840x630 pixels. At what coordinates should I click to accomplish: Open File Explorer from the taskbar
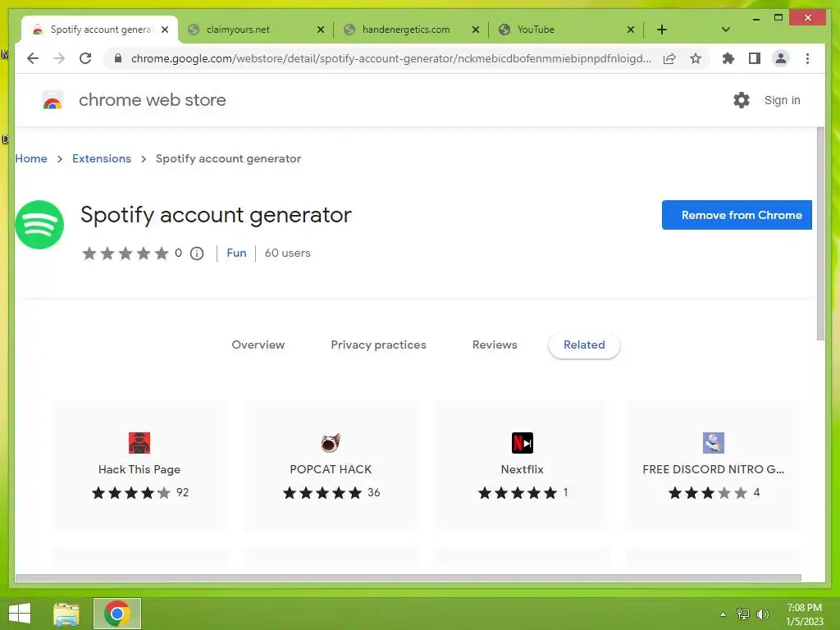click(x=66, y=614)
